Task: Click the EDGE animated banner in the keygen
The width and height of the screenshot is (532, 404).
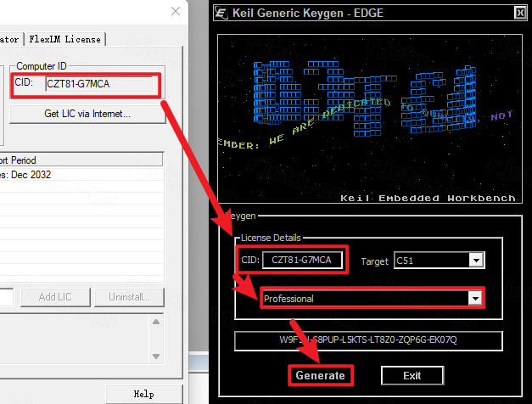Action: click(x=370, y=119)
